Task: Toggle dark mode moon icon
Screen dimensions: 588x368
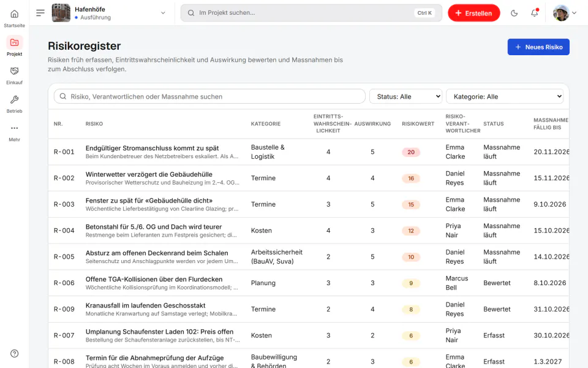Action: (514, 13)
